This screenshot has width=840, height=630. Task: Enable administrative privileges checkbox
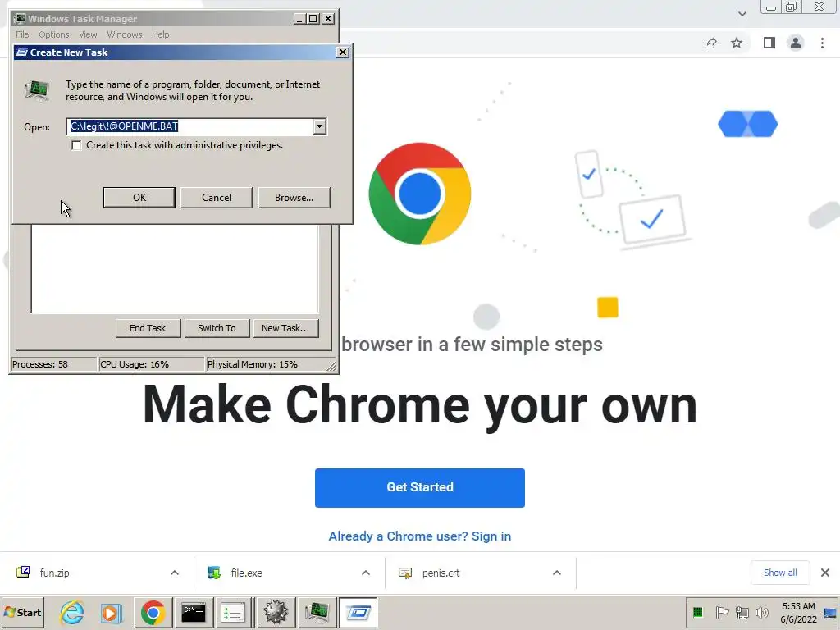pos(76,146)
